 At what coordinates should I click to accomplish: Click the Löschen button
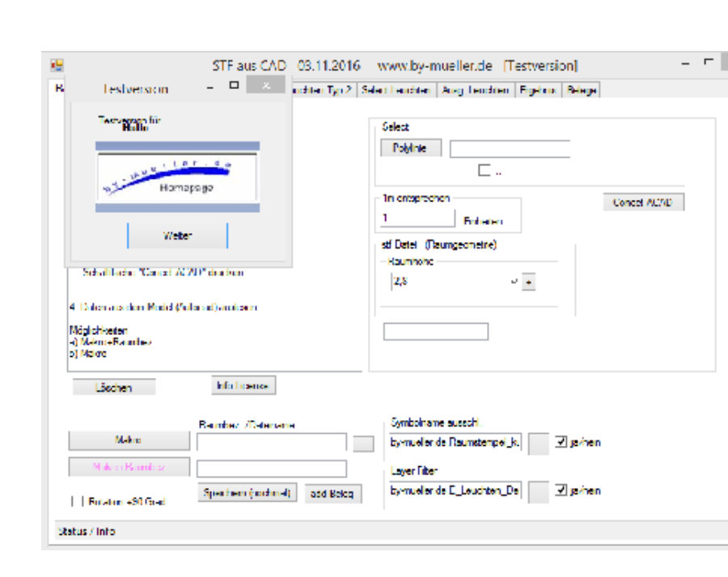click(x=114, y=388)
